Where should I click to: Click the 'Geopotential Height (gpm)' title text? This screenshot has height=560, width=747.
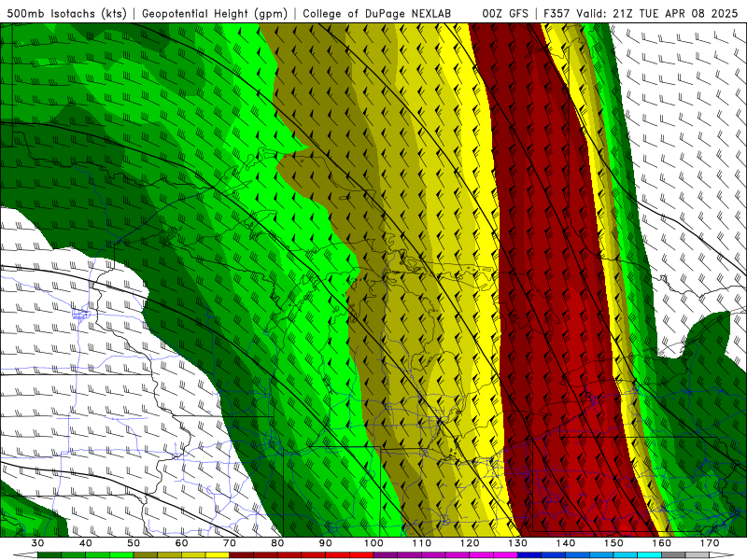tap(215, 13)
